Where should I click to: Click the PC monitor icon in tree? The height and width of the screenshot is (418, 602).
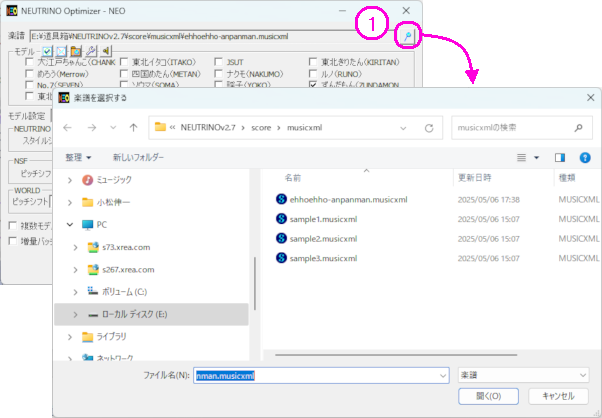point(88,225)
